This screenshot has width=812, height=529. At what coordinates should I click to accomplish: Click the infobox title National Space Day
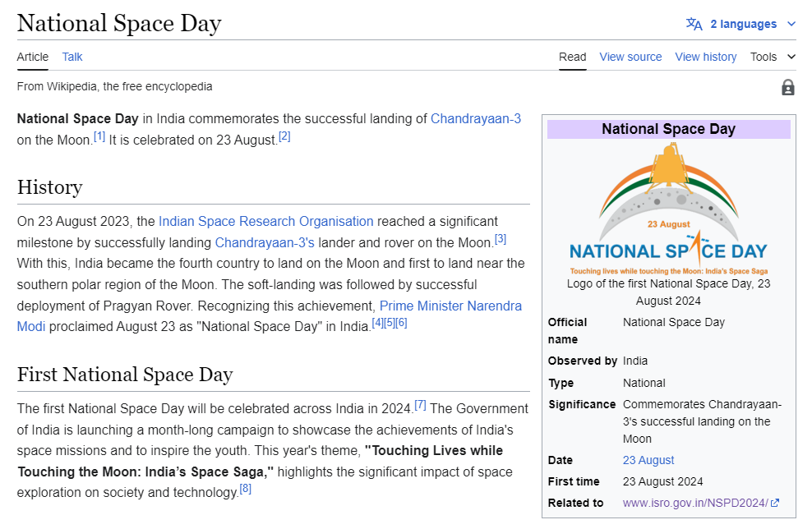pos(668,129)
